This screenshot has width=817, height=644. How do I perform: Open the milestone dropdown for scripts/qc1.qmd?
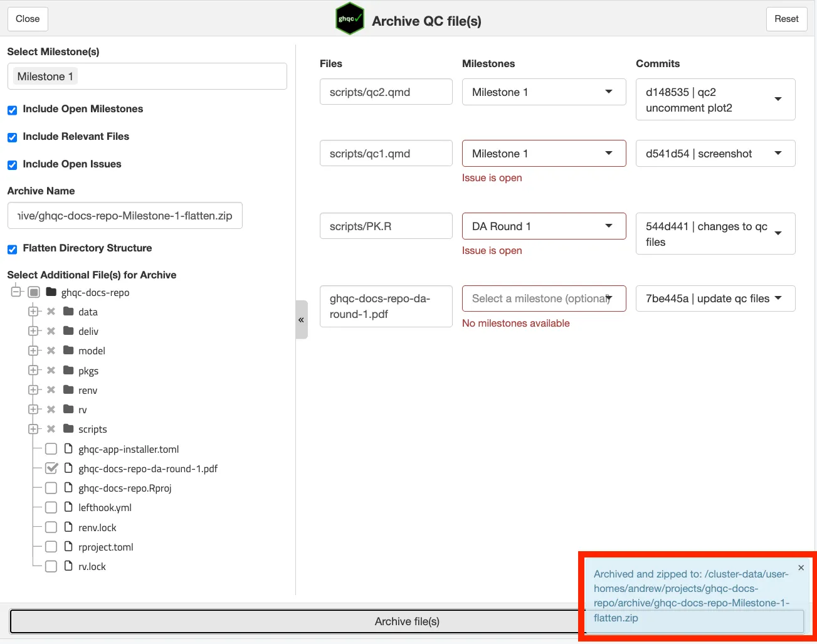[544, 154]
